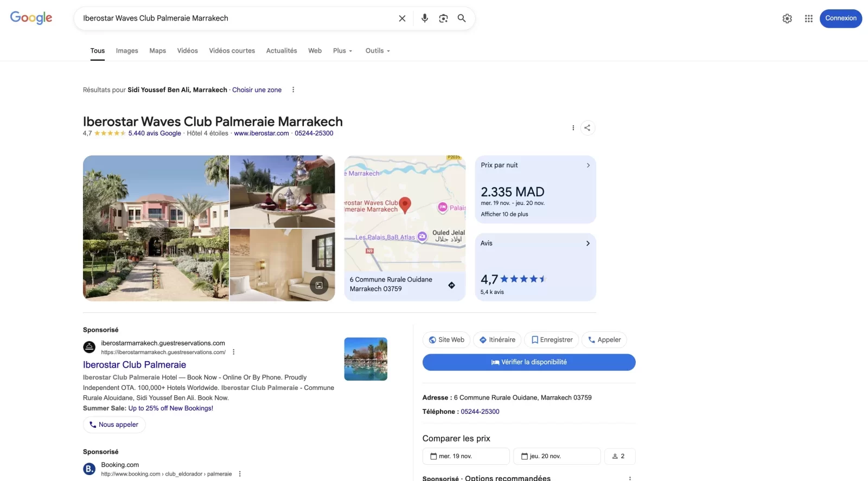Viewport: 868px width, 481px height.
Task: Open Google apps grid icon
Action: [808, 18]
